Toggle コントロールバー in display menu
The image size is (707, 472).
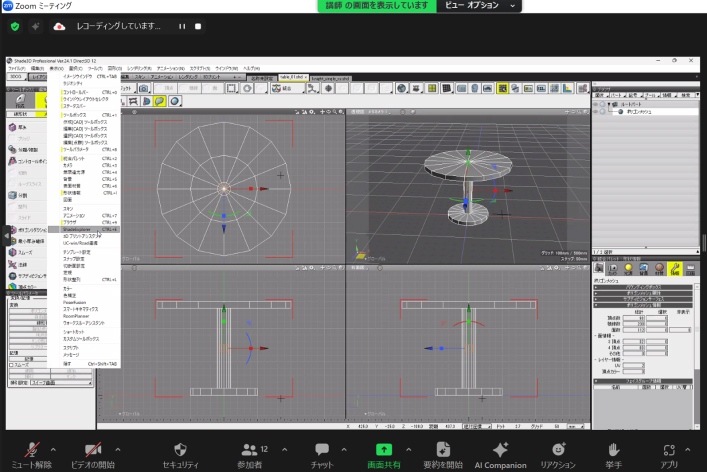point(84,92)
